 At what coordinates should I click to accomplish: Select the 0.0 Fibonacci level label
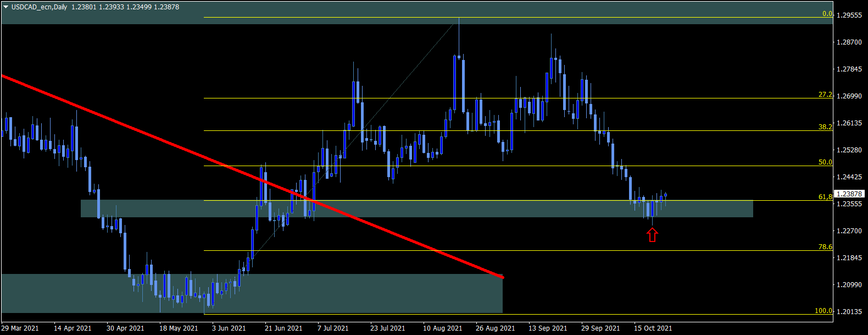(x=827, y=14)
